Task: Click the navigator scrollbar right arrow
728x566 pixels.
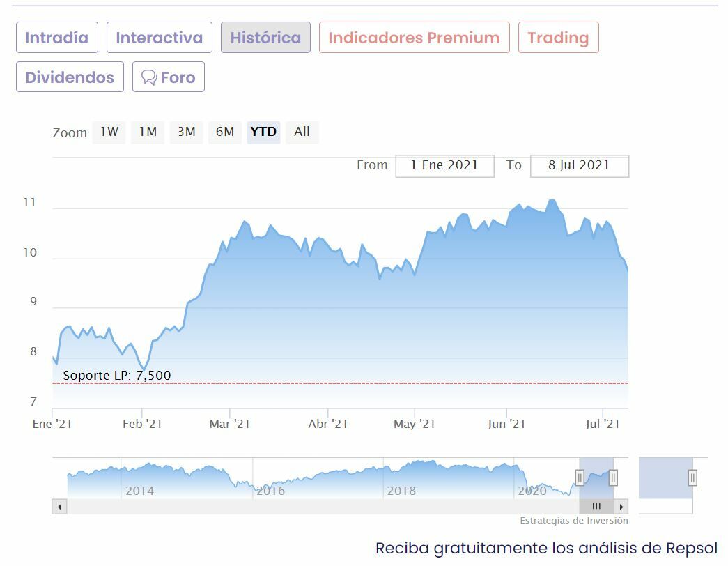Action: [x=621, y=507]
